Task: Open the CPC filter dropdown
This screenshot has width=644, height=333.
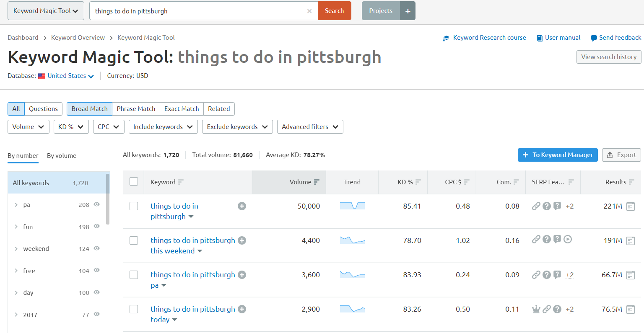Action: pos(109,127)
